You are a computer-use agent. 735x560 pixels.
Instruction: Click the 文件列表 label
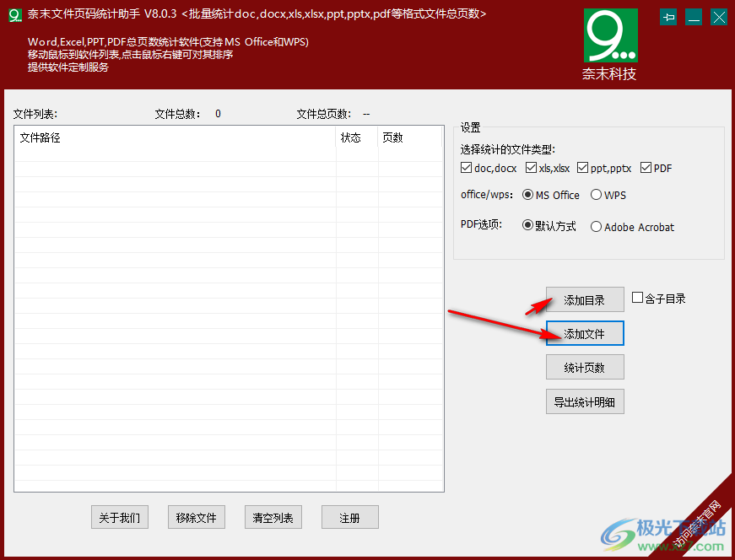click(x=35, y=114)
